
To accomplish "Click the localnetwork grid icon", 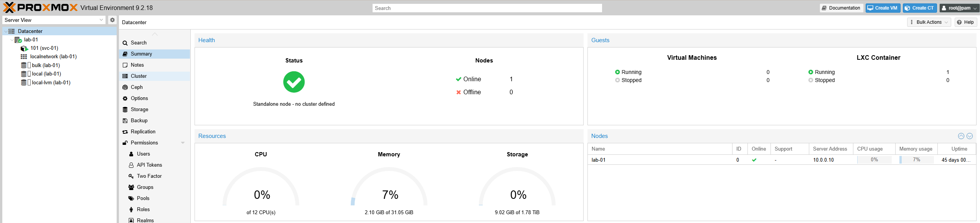I will click(24, 57).
